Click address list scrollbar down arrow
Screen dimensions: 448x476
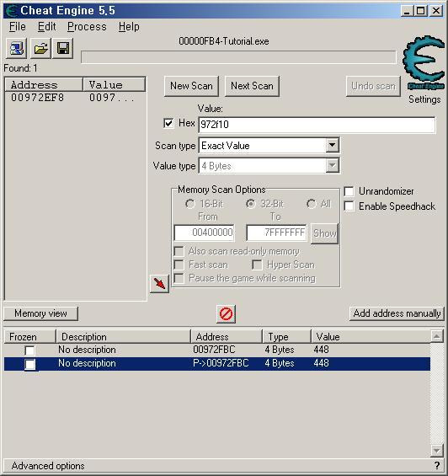[x=437, y=450]
